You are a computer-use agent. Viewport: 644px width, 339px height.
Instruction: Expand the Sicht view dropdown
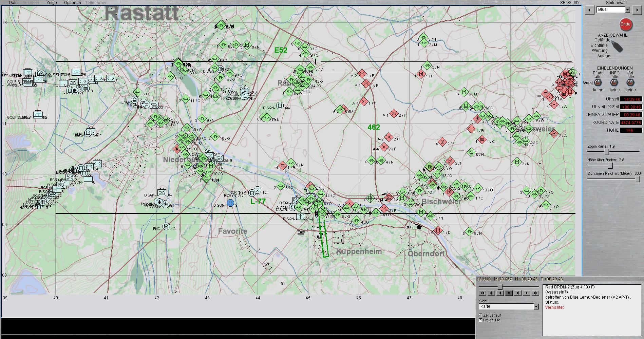(536, 306)
